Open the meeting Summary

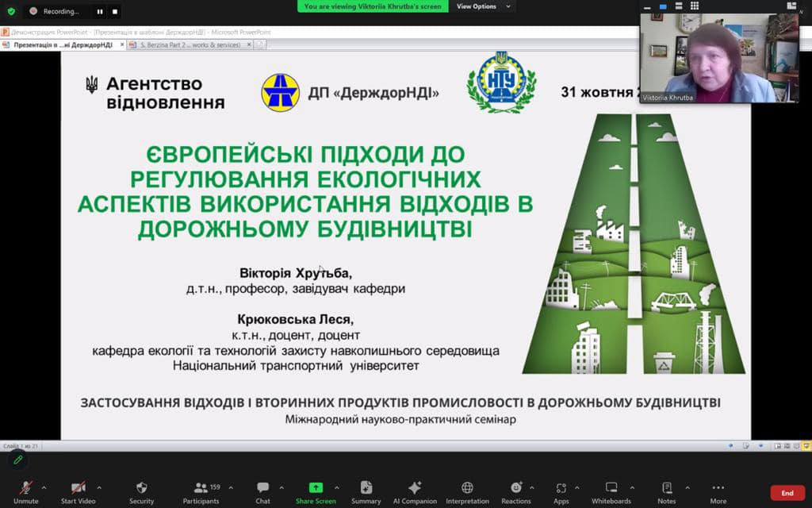(366, 488)
